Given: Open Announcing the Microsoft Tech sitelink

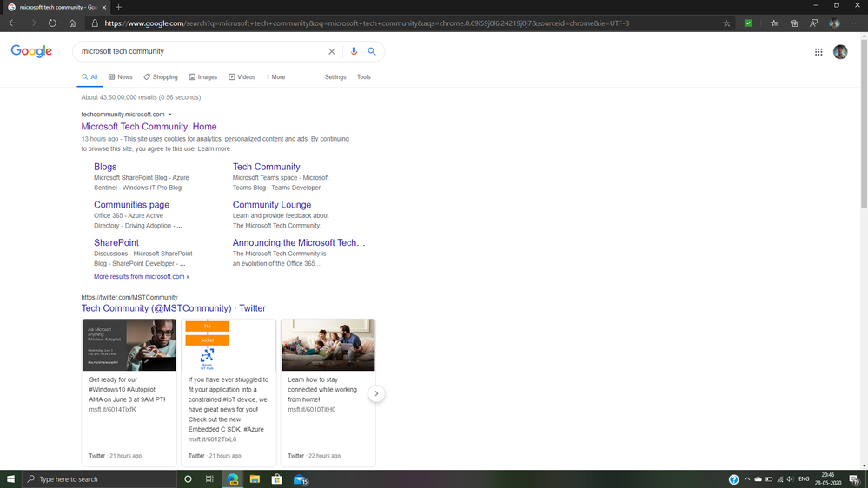Looking at the screenshot, I should pos(299,242).
